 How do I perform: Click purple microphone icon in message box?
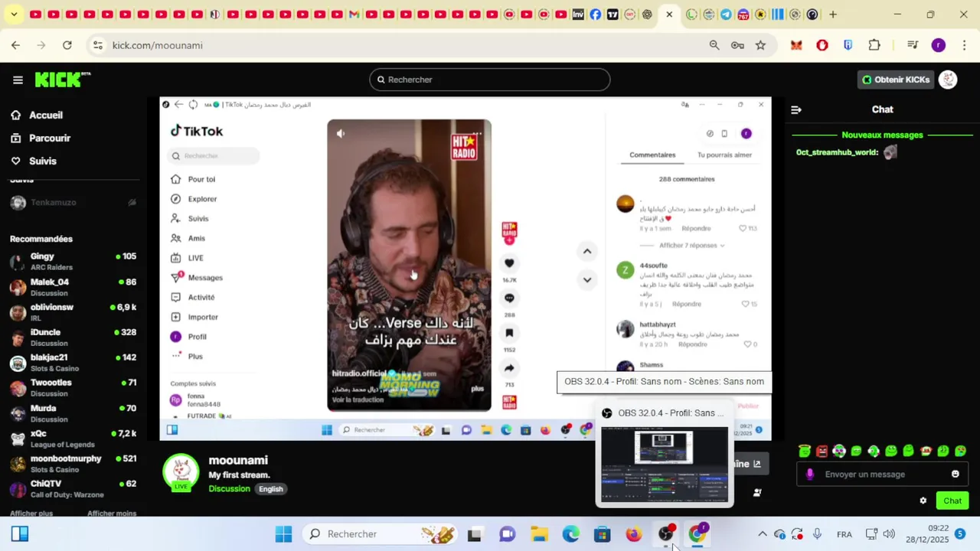coord(810,474)
